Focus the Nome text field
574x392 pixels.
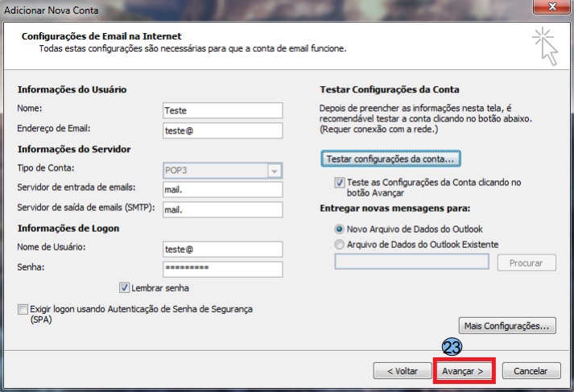[222, 110]
